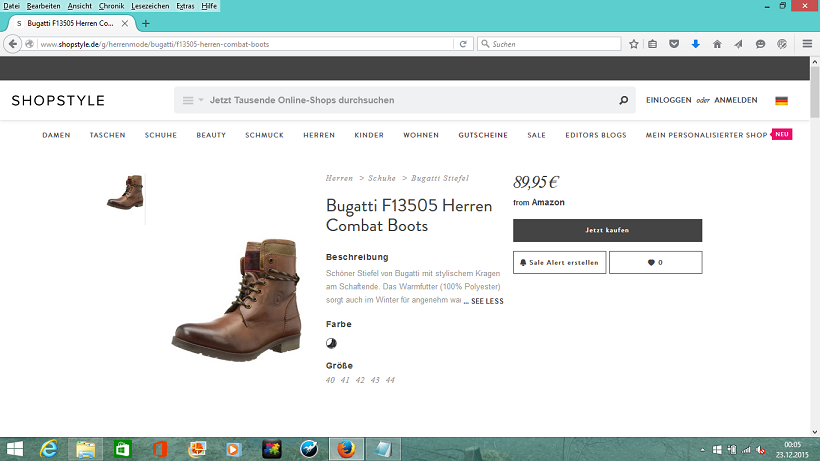Image resolution: width=820 pixels, height=461 pixels.
Task: Click the Einloggen link
Action: point(668,100)
